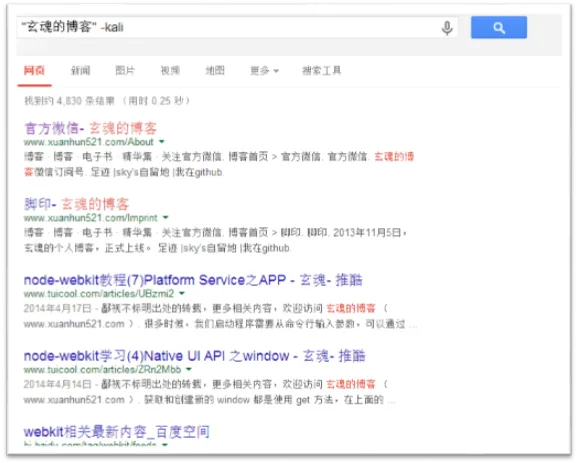This screenshot has height=463, width=578.
Task: Click the date text 2014年4月14日
Action: [x=58, y=384]
